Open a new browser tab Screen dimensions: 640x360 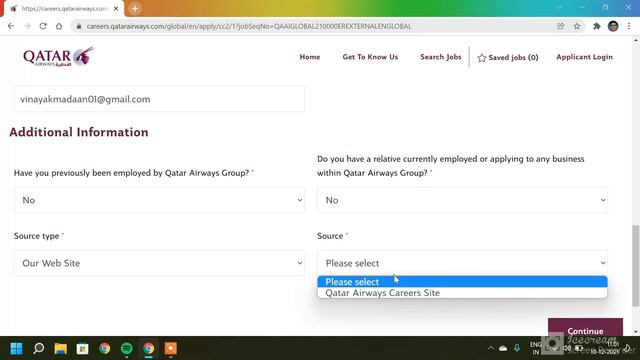[135, 8]
